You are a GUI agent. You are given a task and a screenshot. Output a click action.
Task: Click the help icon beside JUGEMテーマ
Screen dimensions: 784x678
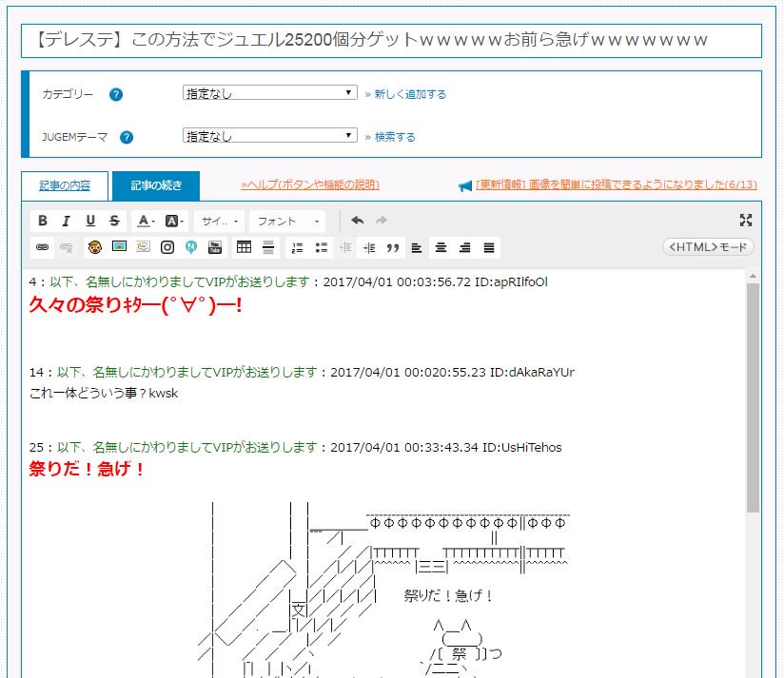point(127,137)
